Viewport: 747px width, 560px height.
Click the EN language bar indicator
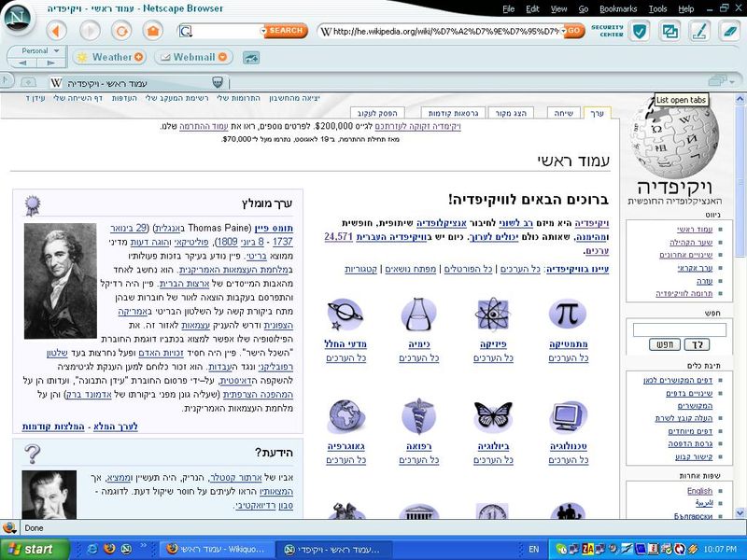(x=533, y=549)
